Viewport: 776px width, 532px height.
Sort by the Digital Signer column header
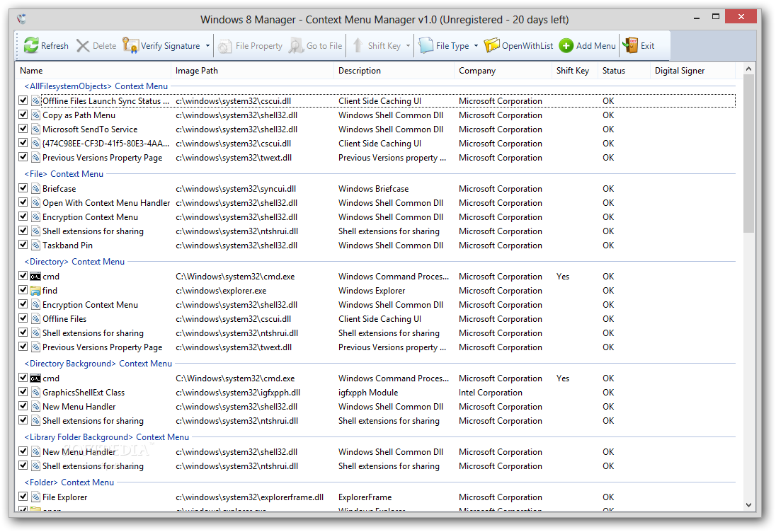click(x=693, y=71)
